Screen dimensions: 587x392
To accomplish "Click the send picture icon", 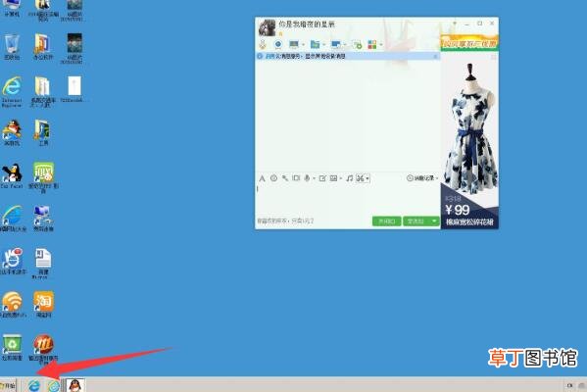I will click(333, 178).
